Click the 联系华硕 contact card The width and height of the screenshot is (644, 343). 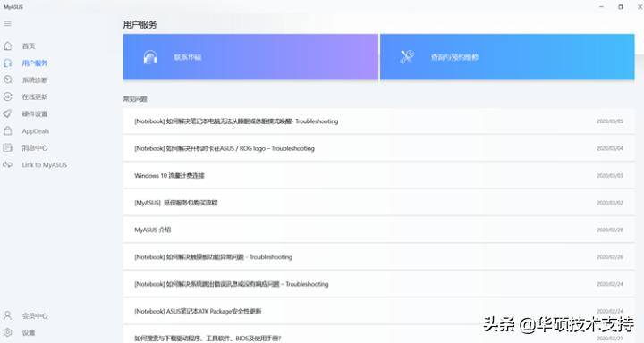click(x=250, y=57)
